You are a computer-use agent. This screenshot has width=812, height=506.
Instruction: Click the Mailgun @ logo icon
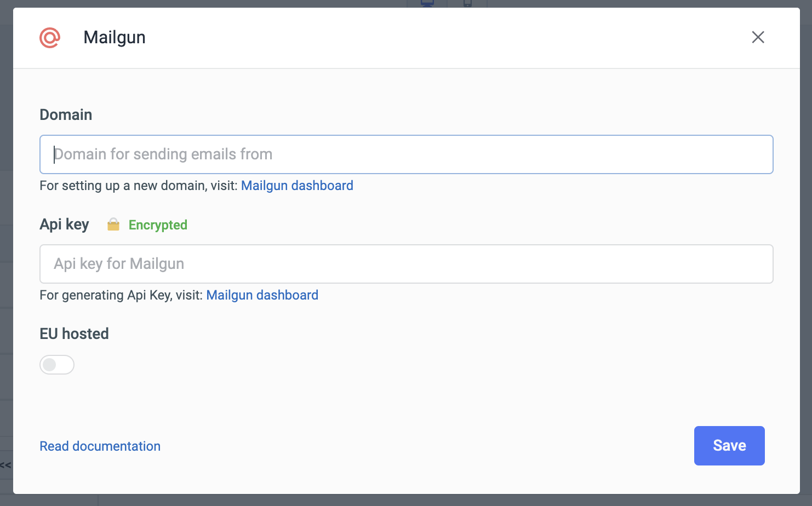[50, 38]
